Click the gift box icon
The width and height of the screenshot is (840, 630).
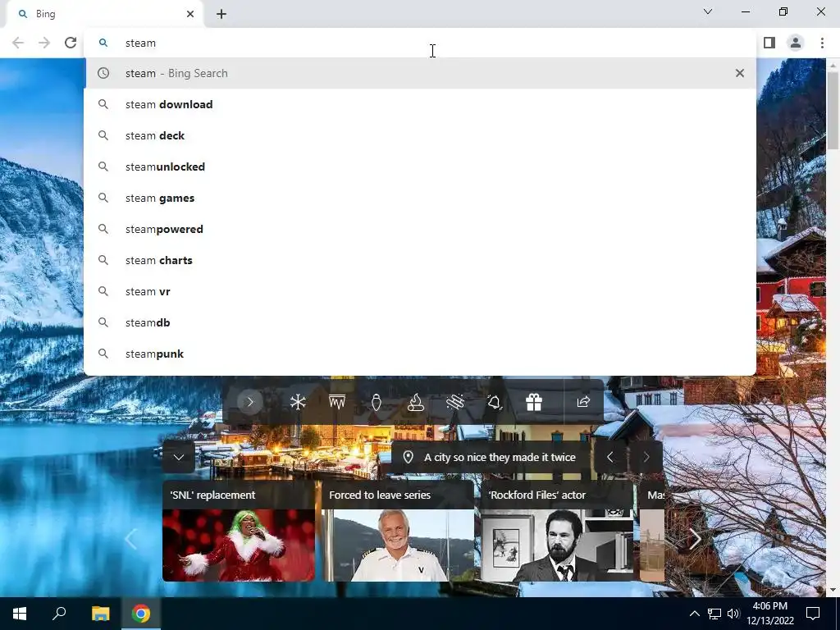[x=533, y=402]
